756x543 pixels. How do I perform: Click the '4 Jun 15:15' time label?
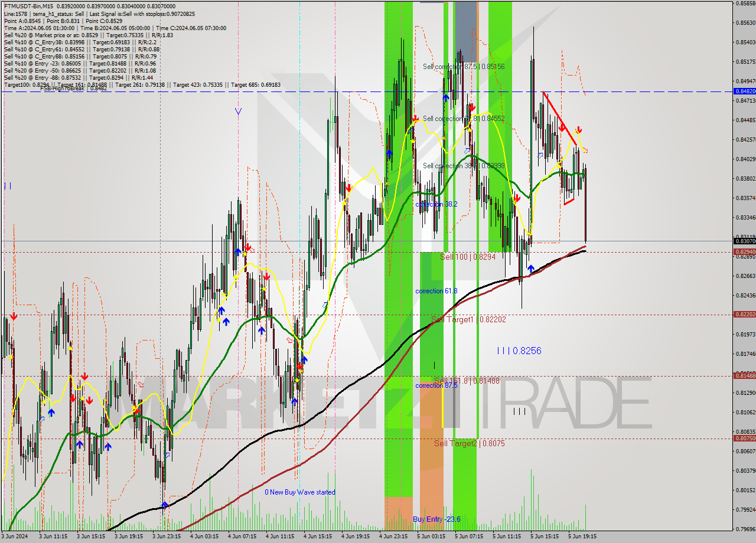pyautogui.click(x=319, y=537)
